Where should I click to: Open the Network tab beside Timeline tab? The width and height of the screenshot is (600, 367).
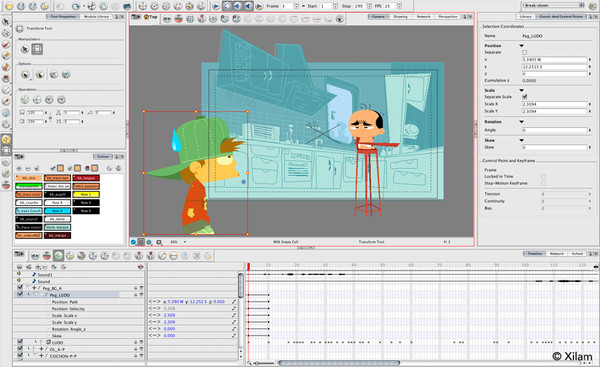click(557, 254)
